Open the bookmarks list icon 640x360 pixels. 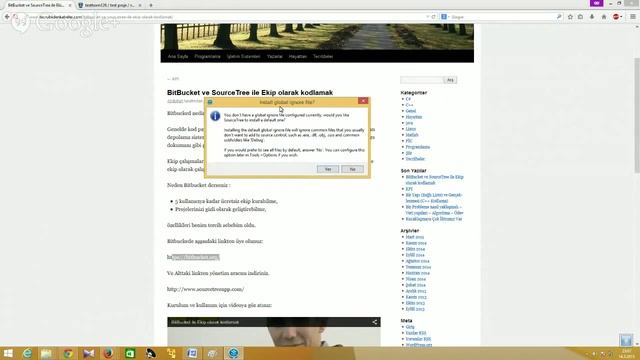click(580, 17)
